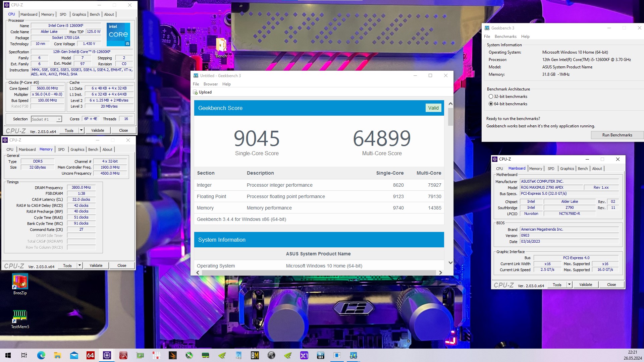Open the globe-like green taskbar icon
The height and width of the screenshot is (362, 644).
point(189,355)
